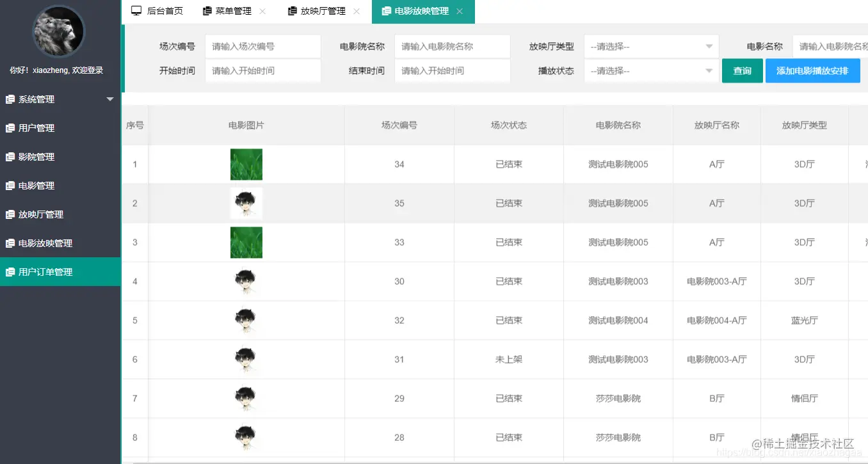Click the 场次编号 input field

point(262,46)
